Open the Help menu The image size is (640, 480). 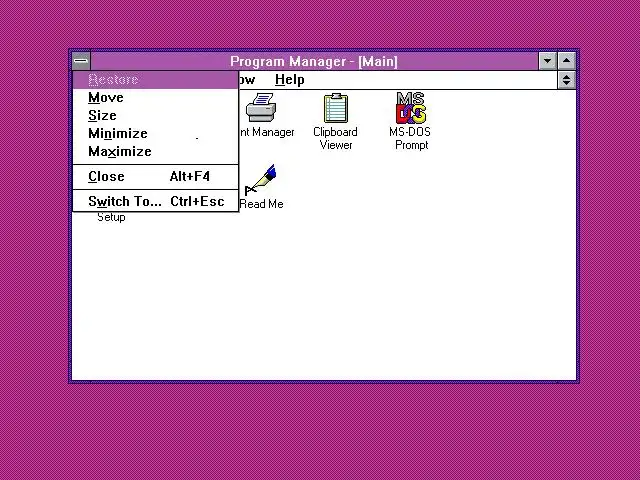pyautogui.click(x=289, y=80)
